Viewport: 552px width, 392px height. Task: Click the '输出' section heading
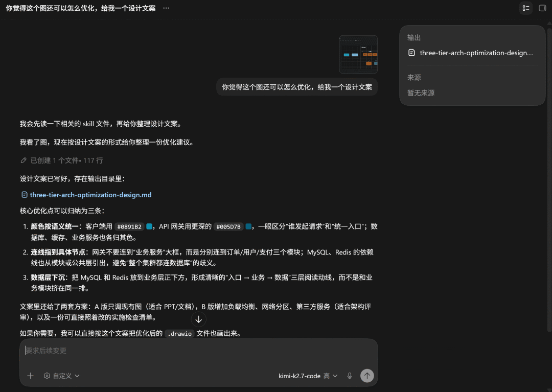414,38
